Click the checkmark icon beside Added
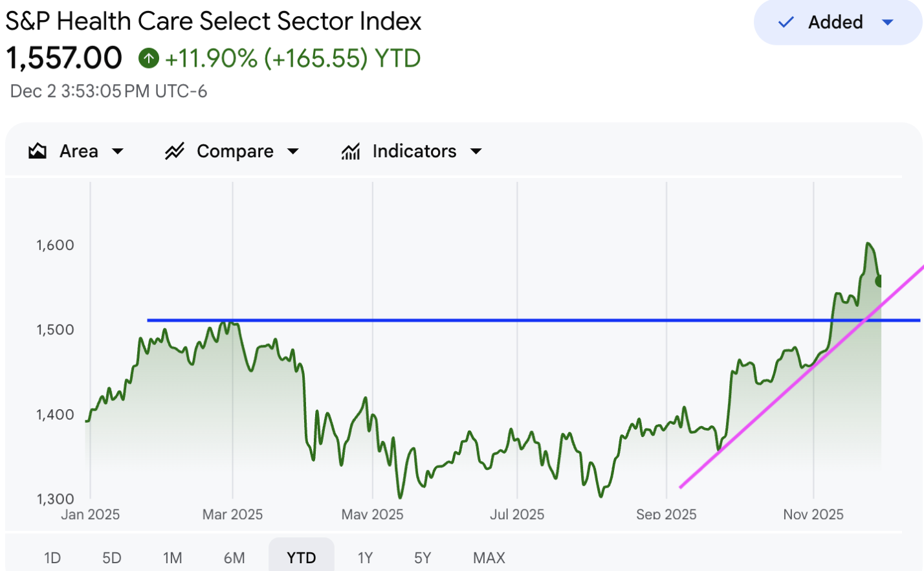 (x=786, y=23)
